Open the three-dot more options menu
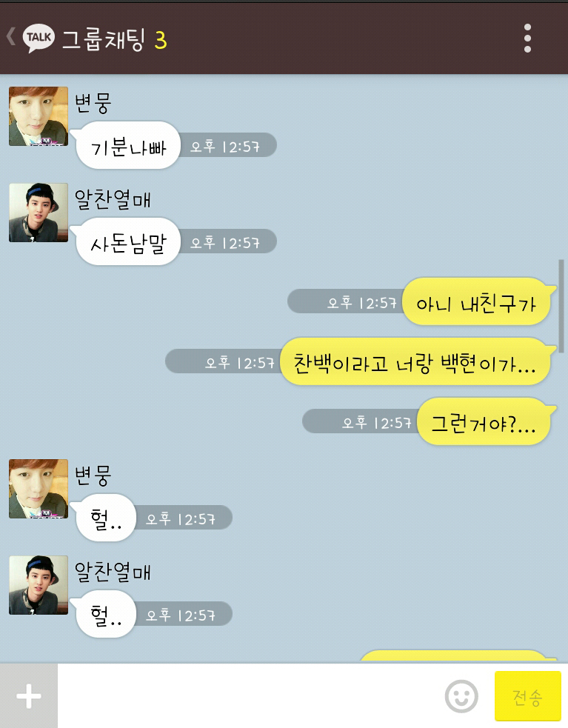Image resolution: width=568 pixels, height=728 pixels. point(527,38)
